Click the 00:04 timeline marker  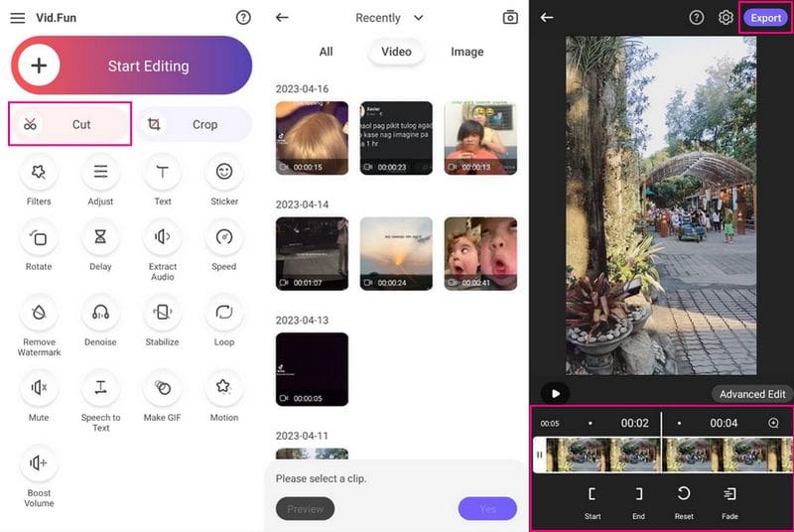[724, 423]
